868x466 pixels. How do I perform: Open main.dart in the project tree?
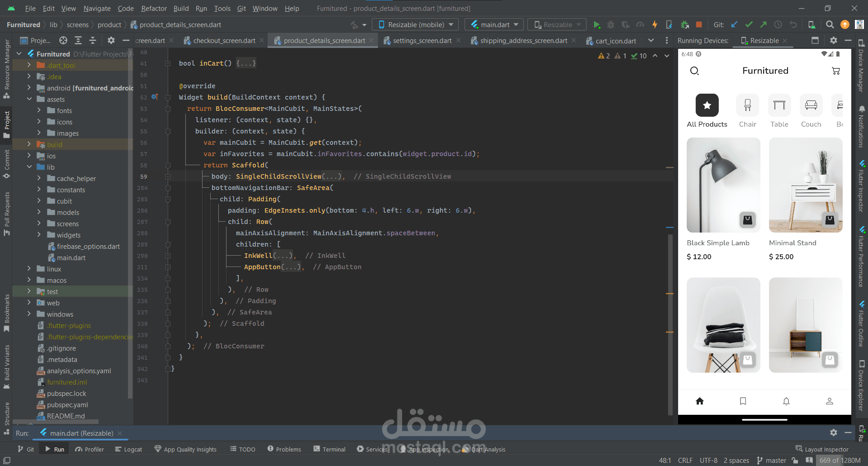point(71,258)
